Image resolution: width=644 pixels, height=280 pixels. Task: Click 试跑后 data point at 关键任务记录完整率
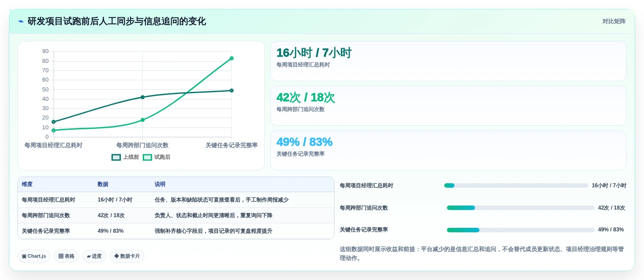(x=231, y=58)
